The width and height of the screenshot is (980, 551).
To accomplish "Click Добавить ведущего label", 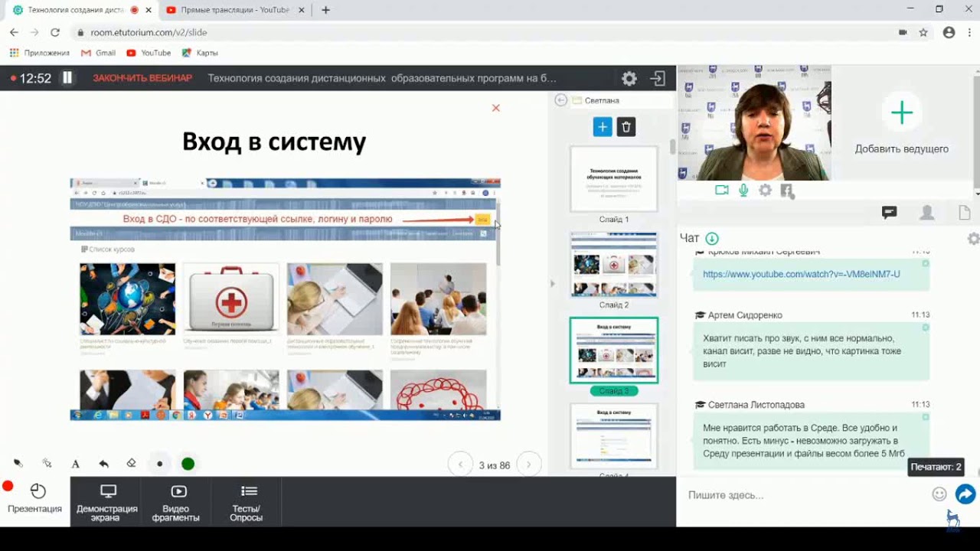I will click(902, 149).
